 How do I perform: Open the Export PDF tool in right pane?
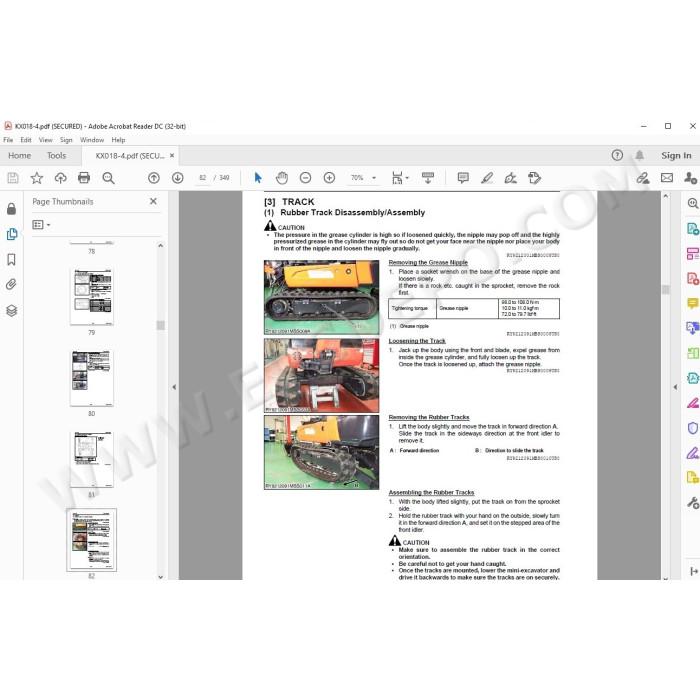tap(693, 229)
